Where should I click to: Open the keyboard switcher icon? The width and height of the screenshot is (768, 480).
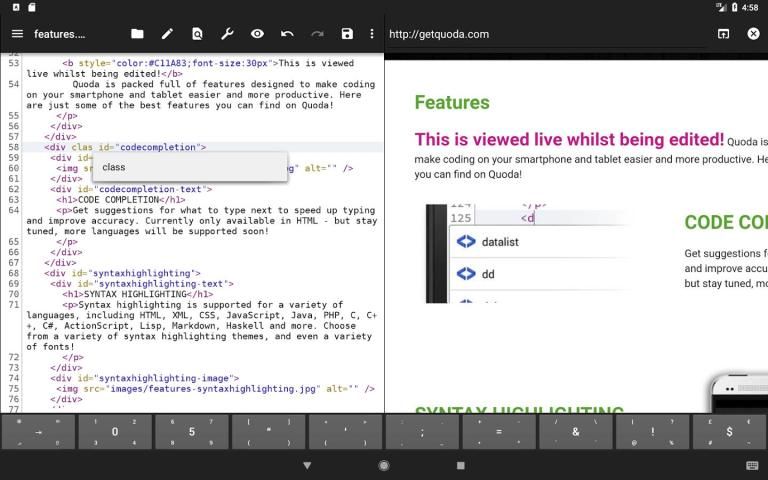(x=752, y=465)
